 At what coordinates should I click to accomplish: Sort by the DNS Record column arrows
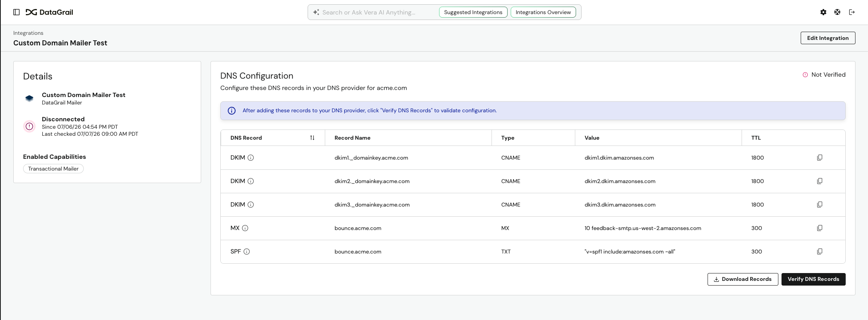pos(312,138)
